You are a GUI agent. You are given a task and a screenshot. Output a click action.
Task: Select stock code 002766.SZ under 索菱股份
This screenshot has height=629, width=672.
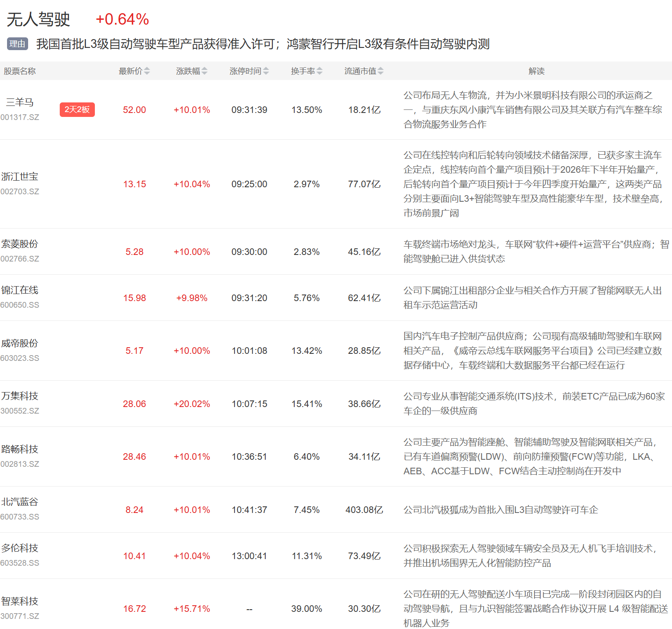(x=20, y=259)
